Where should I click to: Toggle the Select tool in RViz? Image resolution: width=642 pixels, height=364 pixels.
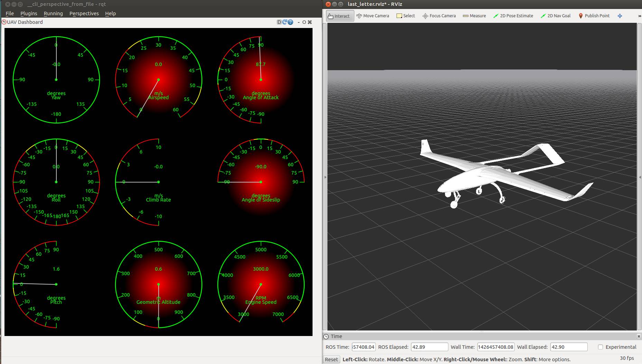(x=406, y=16)
